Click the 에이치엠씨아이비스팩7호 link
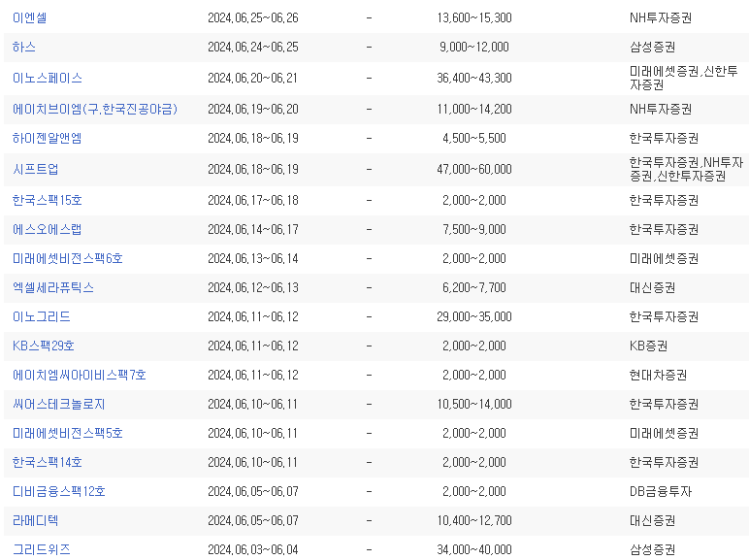Viewport: 749px width, 560px height. [80, 376]
